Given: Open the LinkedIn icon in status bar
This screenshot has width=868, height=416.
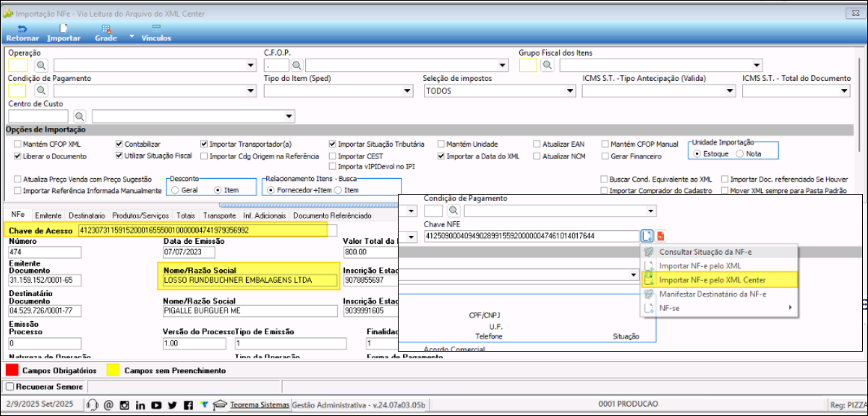Looking at the screenshot, I should coord(140,405).
